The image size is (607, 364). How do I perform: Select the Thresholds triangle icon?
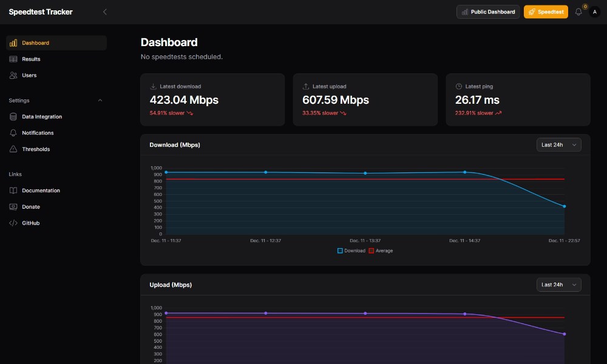(13, 149)
